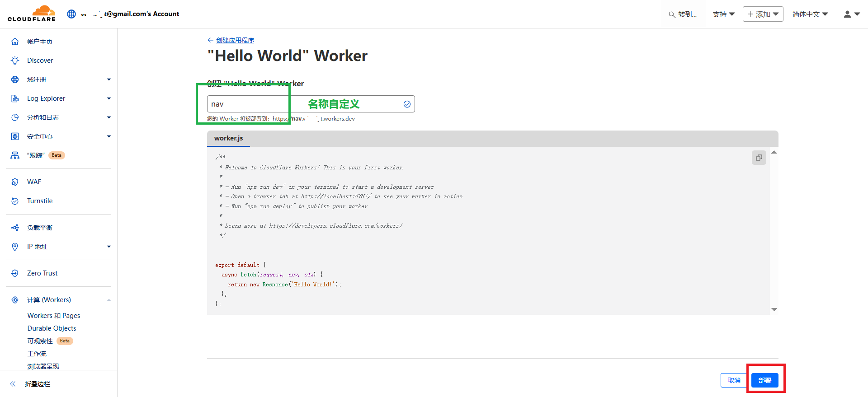Collapse the 计算 (Workers) section
The height and width of the screenshot is (397, 868).
(108, 300)
